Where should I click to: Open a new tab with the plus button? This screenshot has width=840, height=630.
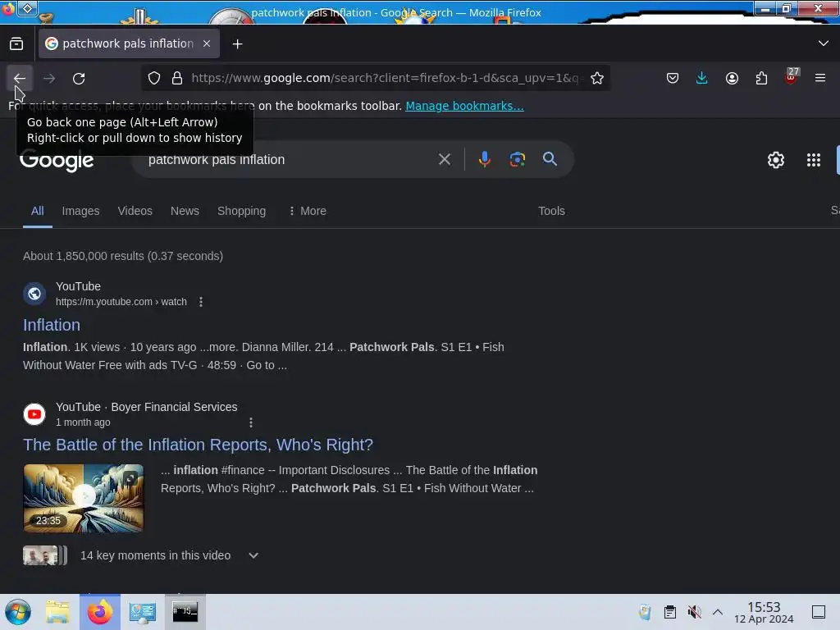click(x=237, y=44)
